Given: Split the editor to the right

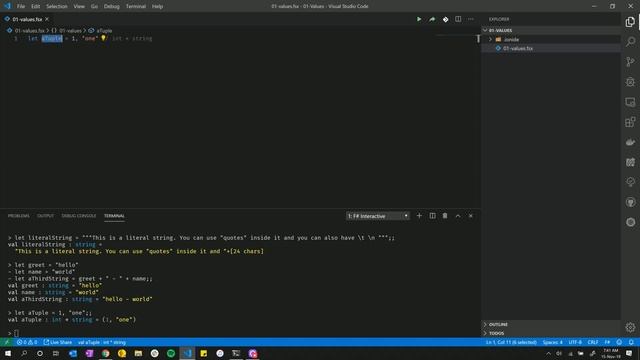Looking at the screenshot, I should [458, 19].
